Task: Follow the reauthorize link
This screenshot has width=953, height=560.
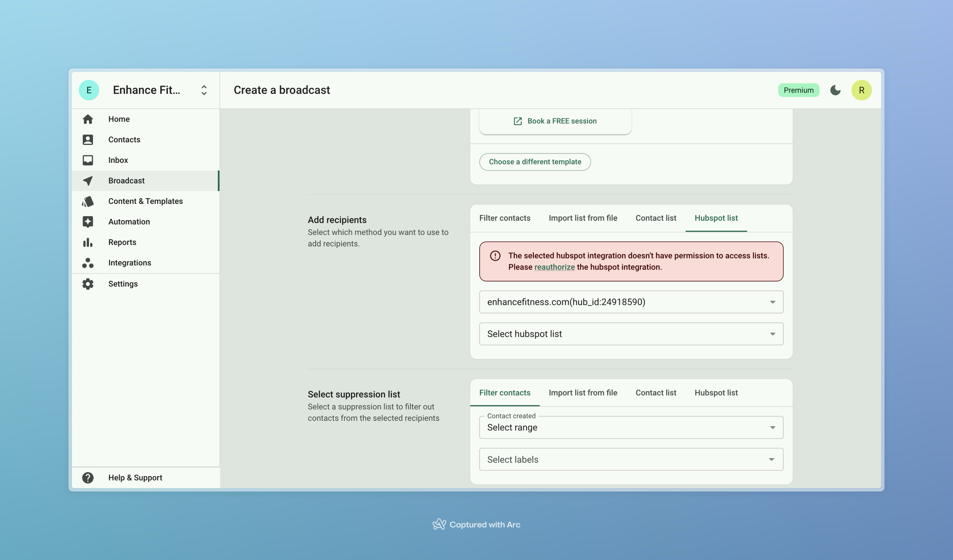Action: click(554, 267)
